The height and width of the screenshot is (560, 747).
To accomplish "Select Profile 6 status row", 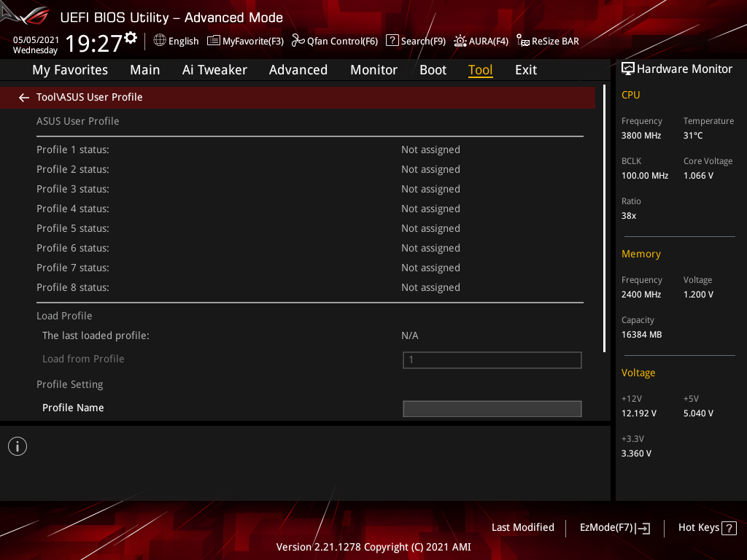I will (309, 248).
